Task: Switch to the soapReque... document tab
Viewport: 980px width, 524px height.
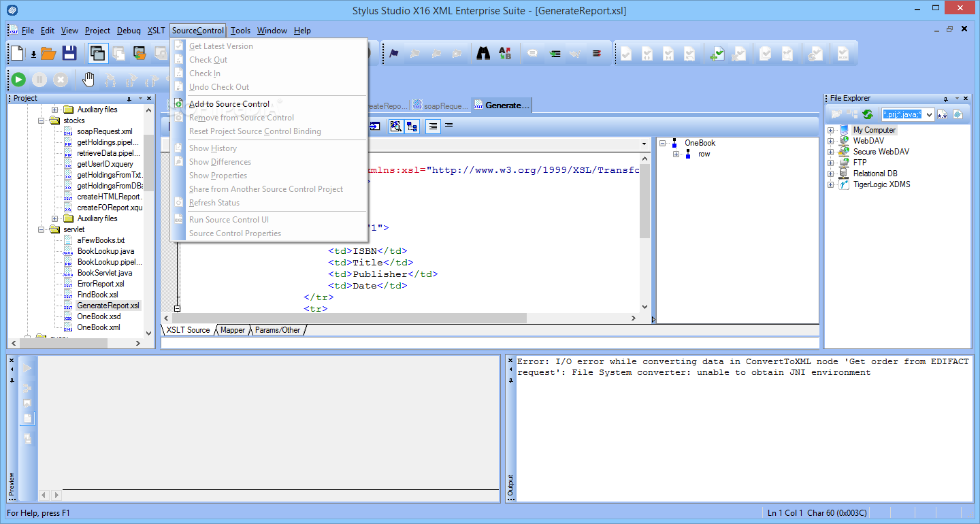Action: pos(440,105)
